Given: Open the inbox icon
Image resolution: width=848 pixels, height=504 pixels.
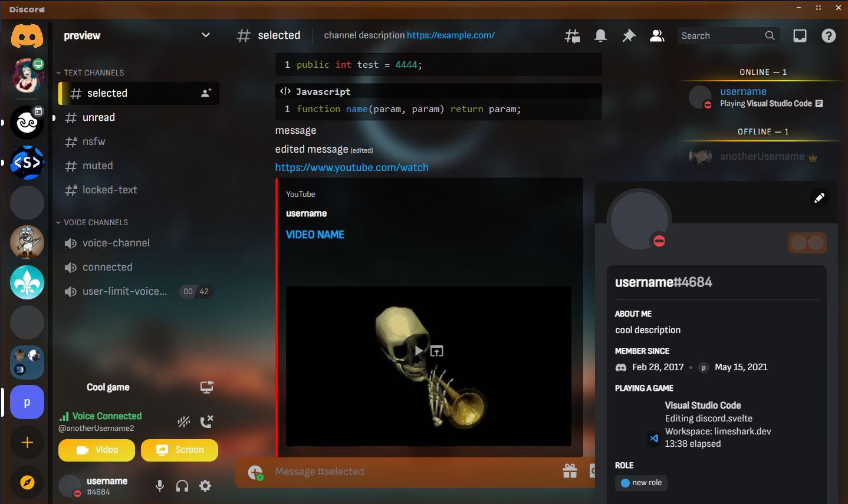Looking at the screenshot, I should pos(800,35).
